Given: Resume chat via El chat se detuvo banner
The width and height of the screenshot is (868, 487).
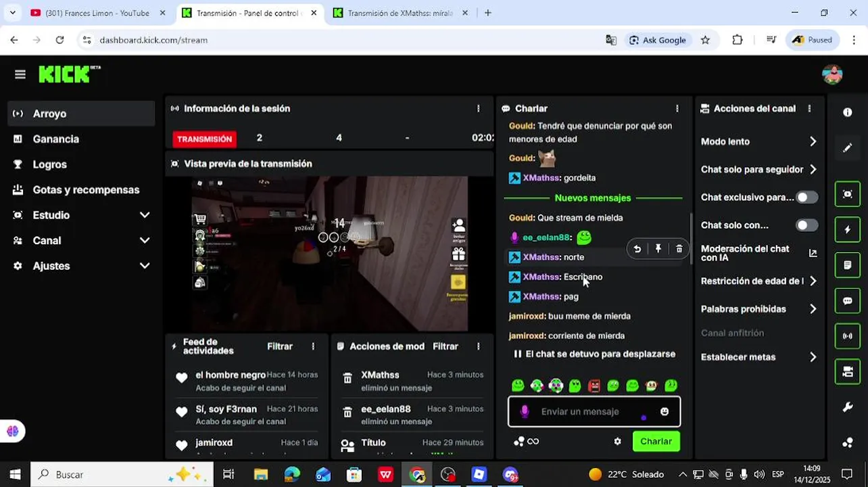Looking at the screenshot, I should pyautogui.click(x=594, y=354).
